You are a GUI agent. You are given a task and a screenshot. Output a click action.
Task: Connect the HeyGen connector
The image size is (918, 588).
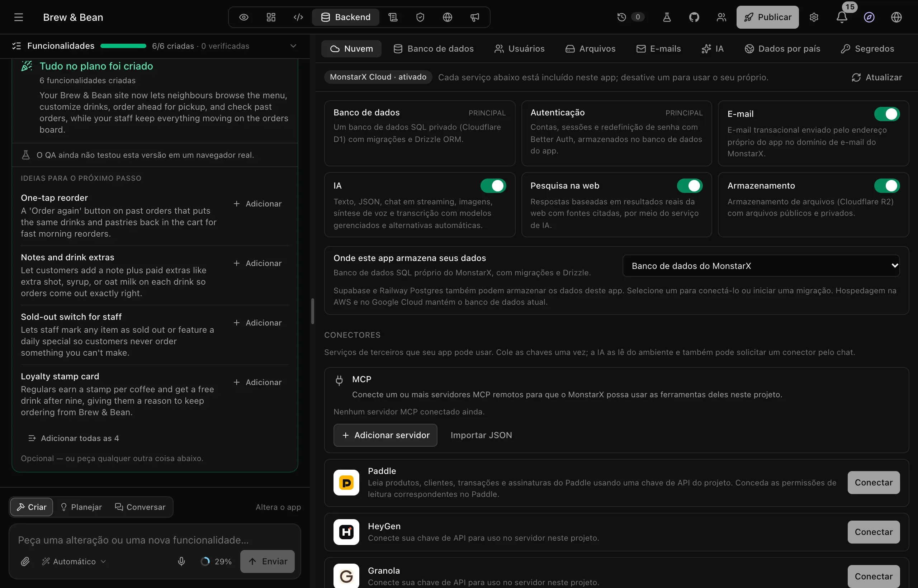873,531
